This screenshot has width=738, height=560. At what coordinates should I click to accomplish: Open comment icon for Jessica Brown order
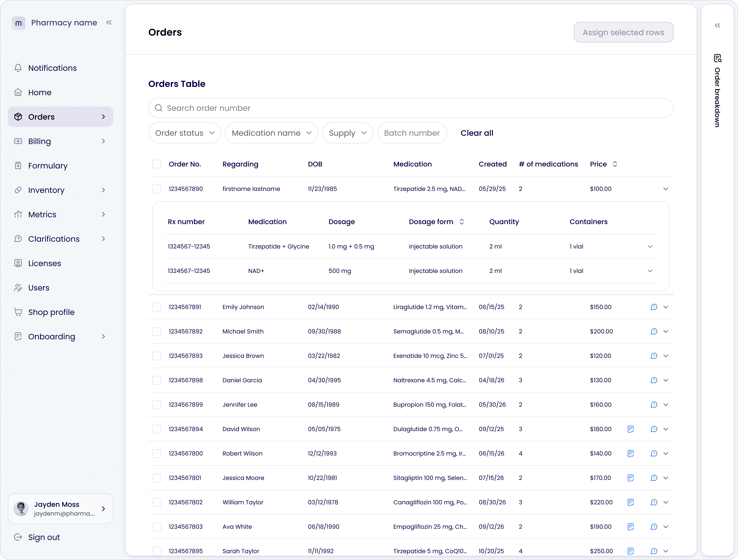click(654, 356)
